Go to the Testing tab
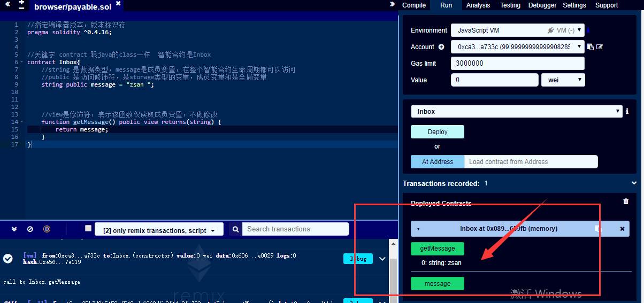 coord(510,5)
